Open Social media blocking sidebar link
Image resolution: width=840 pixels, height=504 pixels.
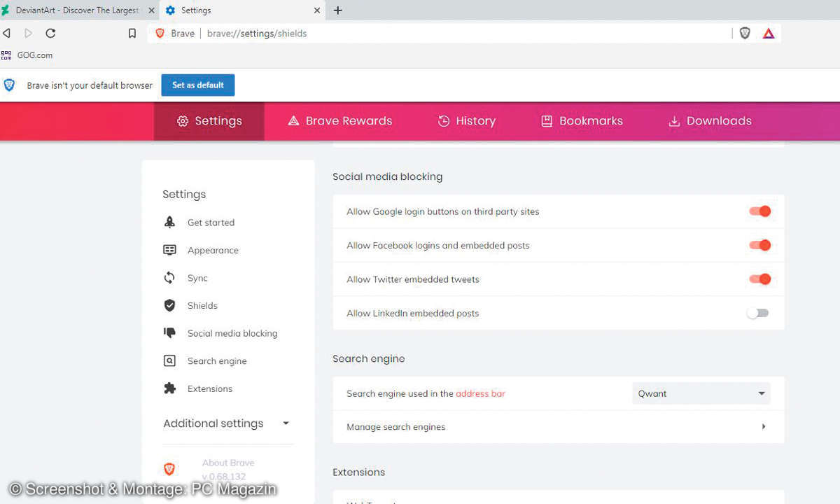coord(232,333)
